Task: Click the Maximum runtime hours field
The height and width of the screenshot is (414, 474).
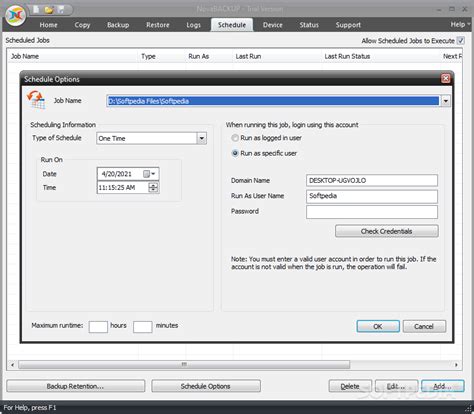Action: point(98,327)
